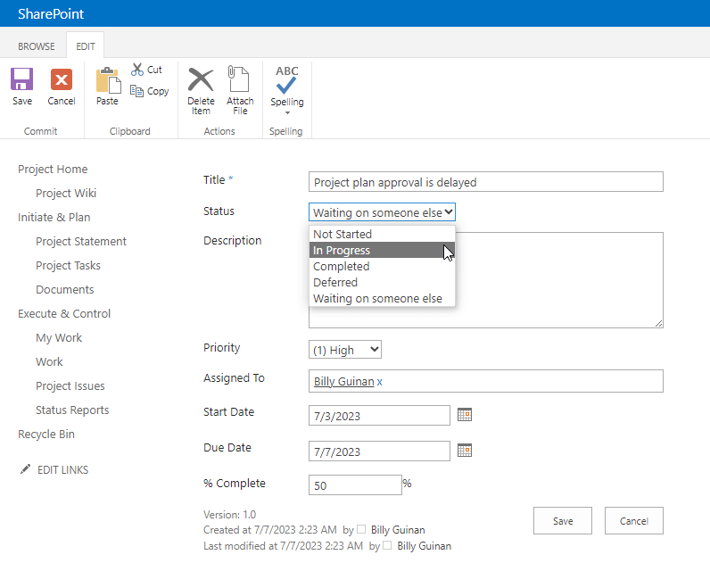The image size is (710, 588).
Task: Click the Copy icon in the Clipboard group
Action: 137,91
